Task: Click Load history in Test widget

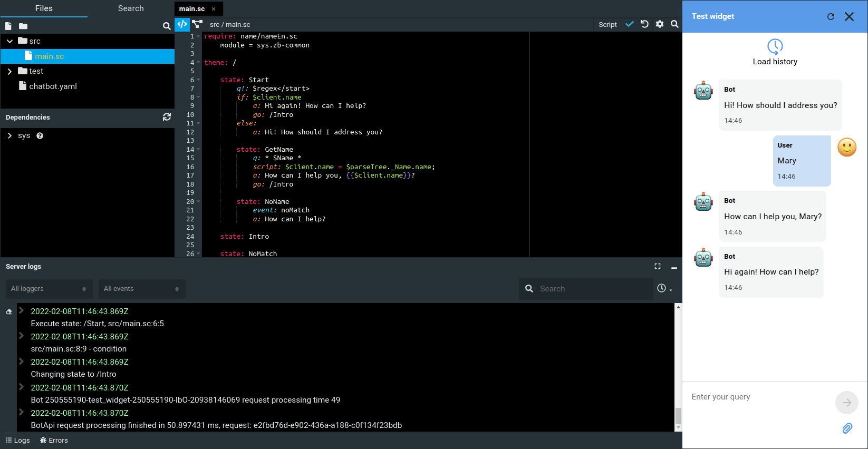Action: coord(775,52)
